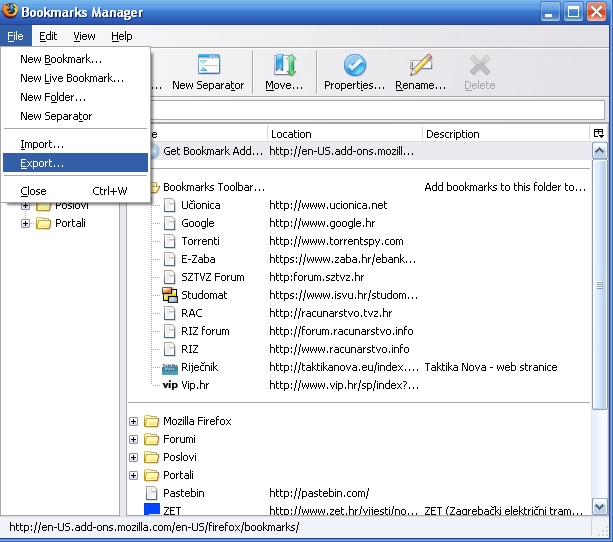The width and height of the screenshot is (613, 542).
Task: Click http://www.torrentspy.com location cell
Action: tap(336, 241)
